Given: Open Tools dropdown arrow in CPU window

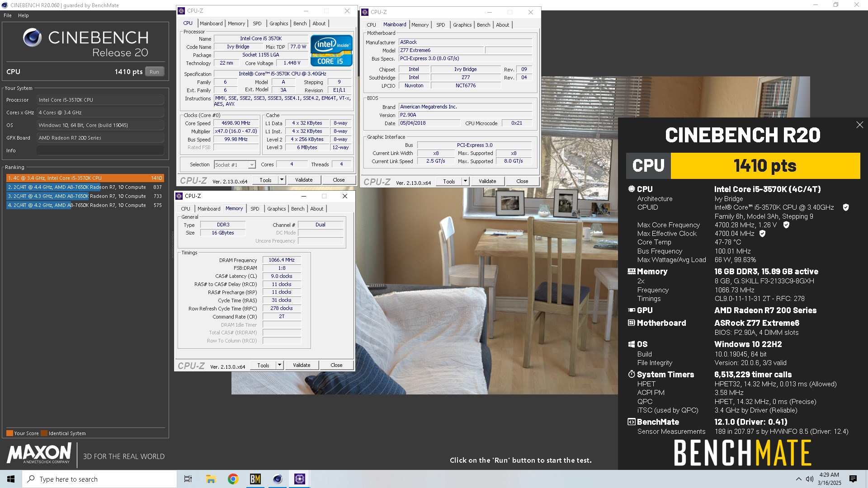Looking at the screenshot, I should (281, 180).
